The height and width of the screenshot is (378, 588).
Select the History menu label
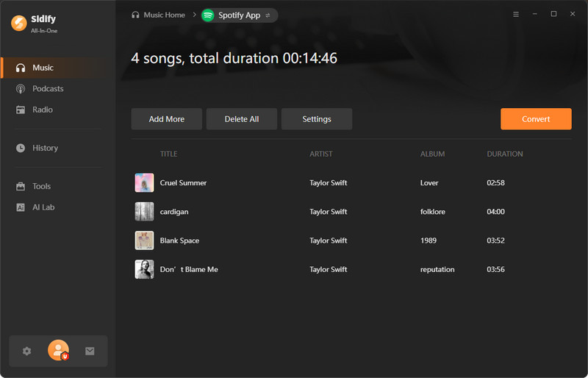click(x=45, y=148)
